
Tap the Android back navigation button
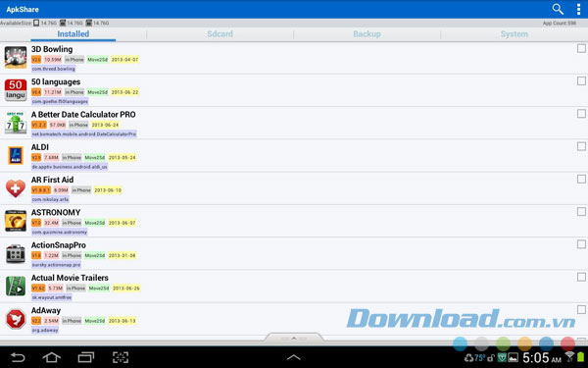tap(18, 357)
